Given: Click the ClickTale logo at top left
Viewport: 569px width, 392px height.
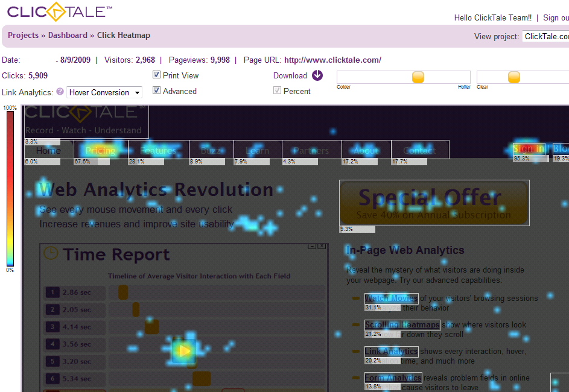Looking at the screenshot, I should point(60,11).
